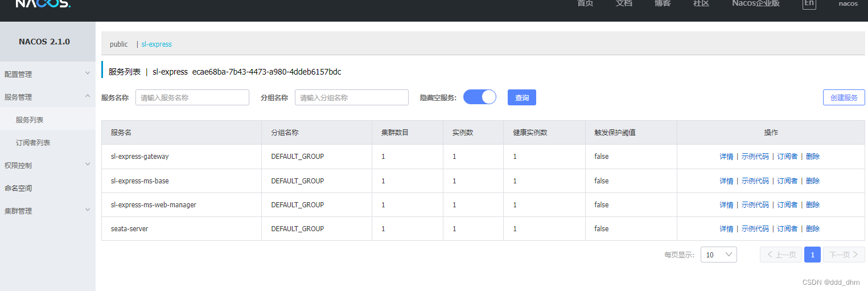Expand the 权限控制 menu chevron
This screenshot has width=868, height=291.
click(88, 165)
